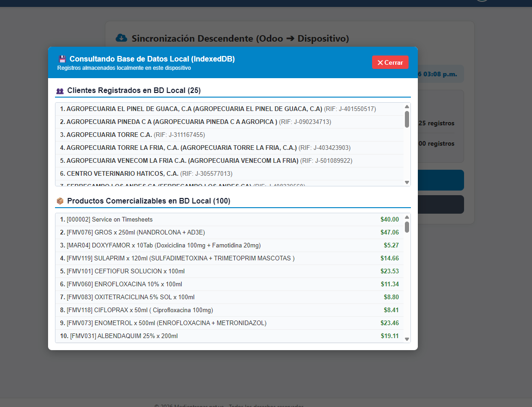Select product ENROFLOXACINA 10% x 100ml

tap(229, 284)
